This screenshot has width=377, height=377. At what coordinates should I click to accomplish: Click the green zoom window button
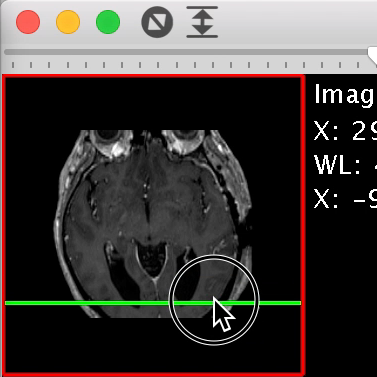click(108, 22)
